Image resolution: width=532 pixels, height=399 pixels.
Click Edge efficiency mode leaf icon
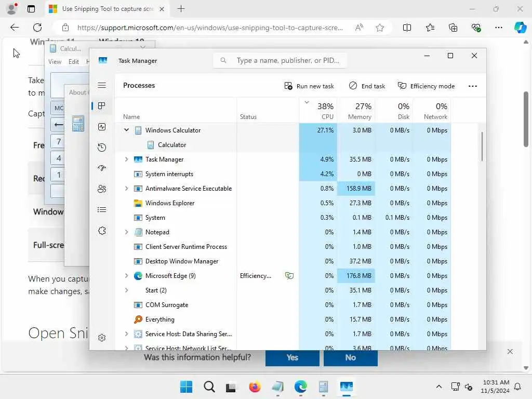point(289,275)
